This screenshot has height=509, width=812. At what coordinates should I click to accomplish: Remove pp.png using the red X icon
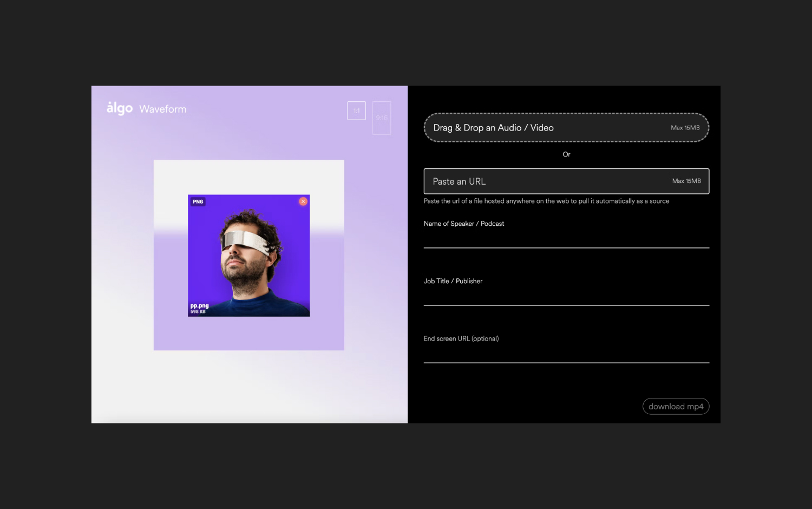(303, 201)
